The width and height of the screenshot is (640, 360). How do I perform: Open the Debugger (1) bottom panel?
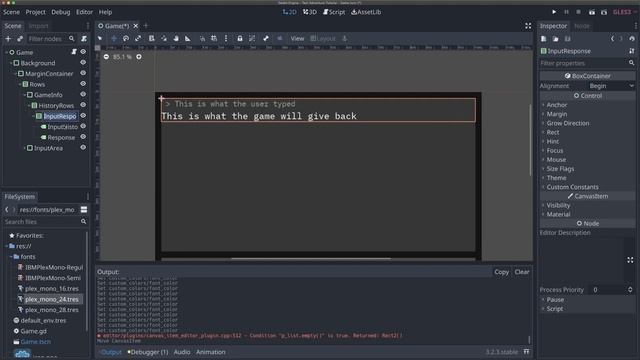(148, 352)
